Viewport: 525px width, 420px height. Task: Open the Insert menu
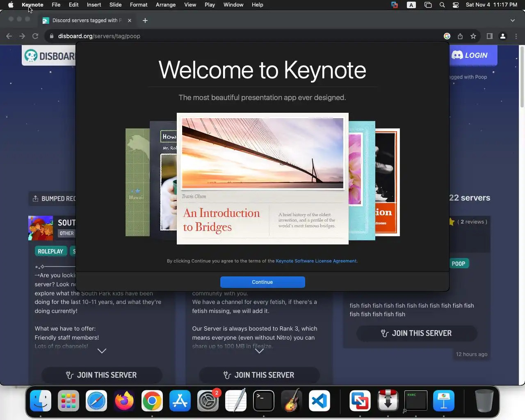tap(94, 5)
